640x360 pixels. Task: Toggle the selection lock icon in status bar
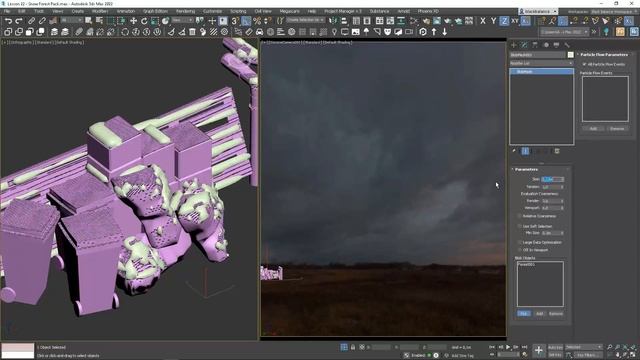click(353, 347)
